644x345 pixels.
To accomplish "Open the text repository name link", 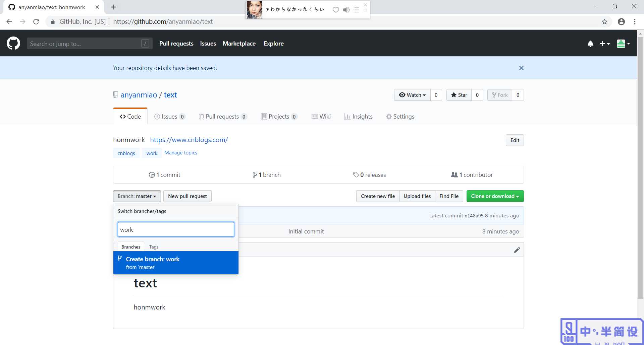I will tap(170, 95).
